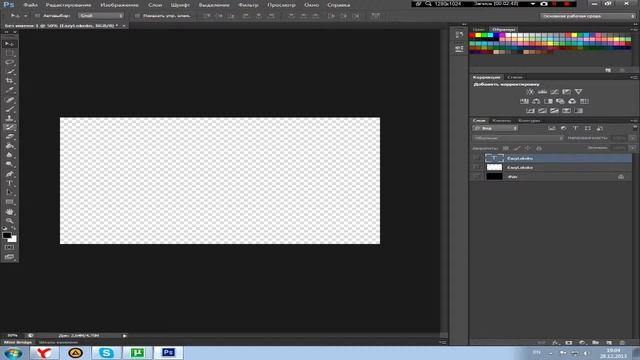Toggle visibility of the background layer
640x360 pixels.
tap(477, 177)
